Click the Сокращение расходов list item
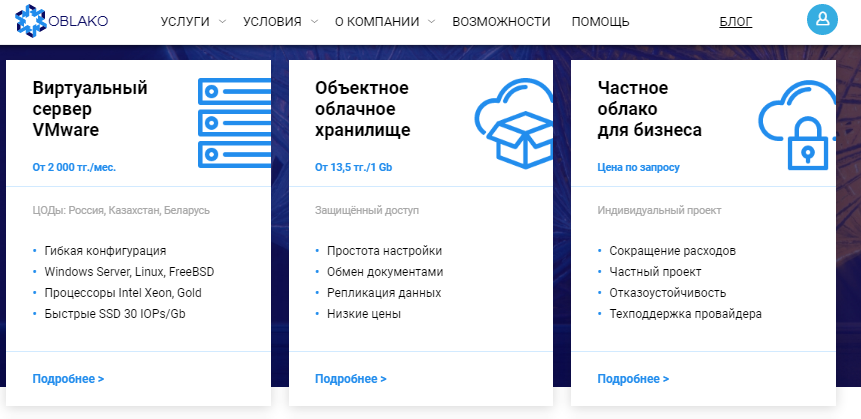 click(x=673, y=251)
